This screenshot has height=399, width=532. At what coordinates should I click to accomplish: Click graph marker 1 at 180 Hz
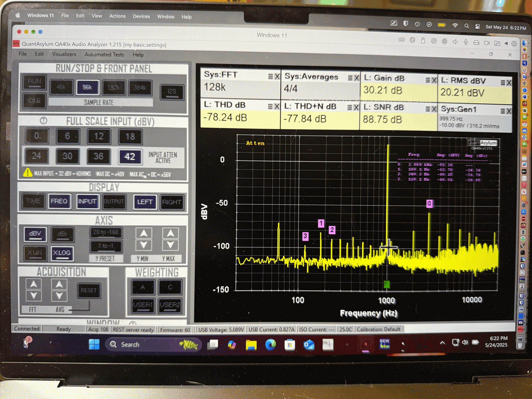[321, 223]
